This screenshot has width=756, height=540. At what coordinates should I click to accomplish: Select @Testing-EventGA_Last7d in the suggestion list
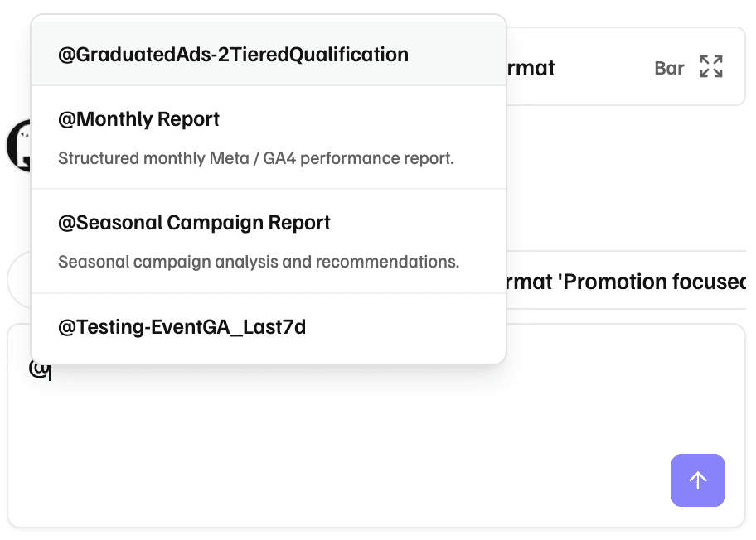click(x=182, y=327)
